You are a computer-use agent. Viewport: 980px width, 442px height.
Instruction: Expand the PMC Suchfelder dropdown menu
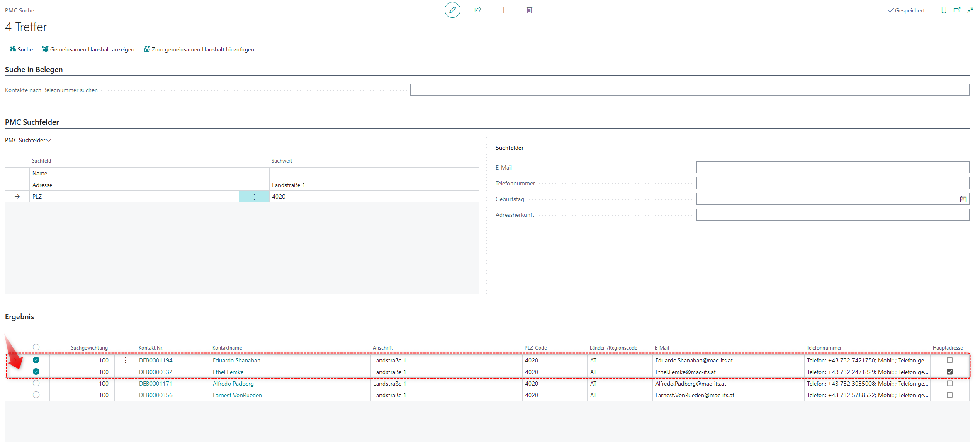pyautogui.click(x=28, y=140)
